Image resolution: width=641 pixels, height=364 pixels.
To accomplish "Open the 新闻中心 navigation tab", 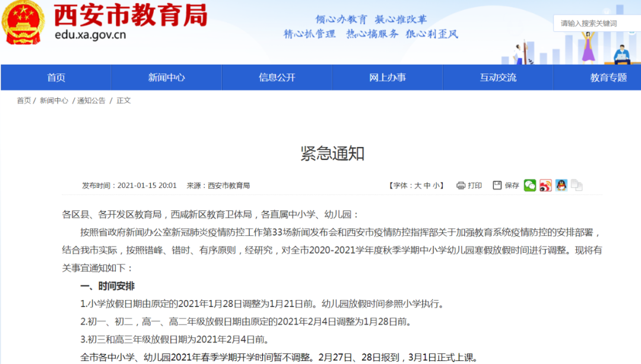I will [166, 78].
